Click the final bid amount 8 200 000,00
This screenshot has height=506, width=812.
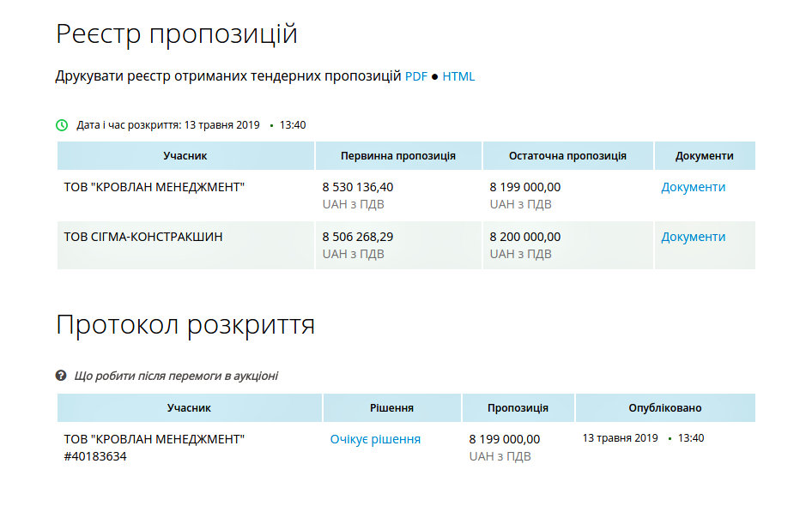pos(524,237)
